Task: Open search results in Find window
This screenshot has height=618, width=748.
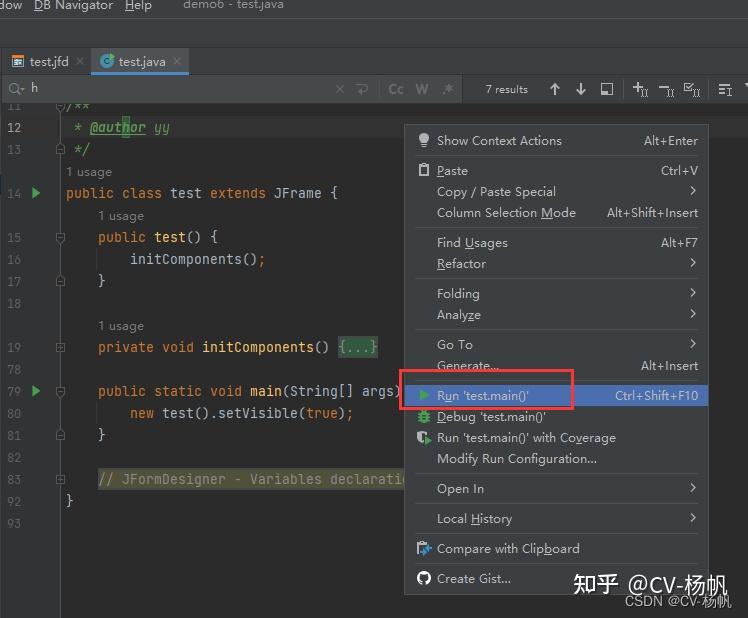Action: (x=606, y=89)
